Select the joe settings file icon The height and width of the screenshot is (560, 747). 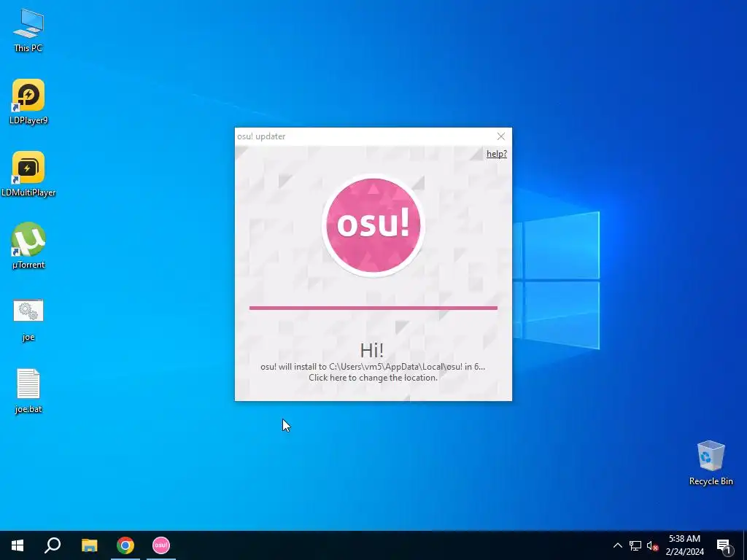(28, 320)
